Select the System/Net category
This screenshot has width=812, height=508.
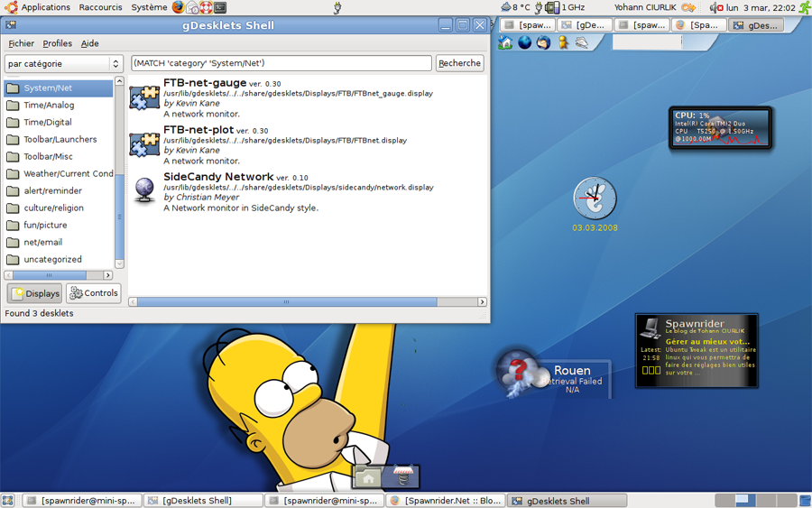[59, 88]
